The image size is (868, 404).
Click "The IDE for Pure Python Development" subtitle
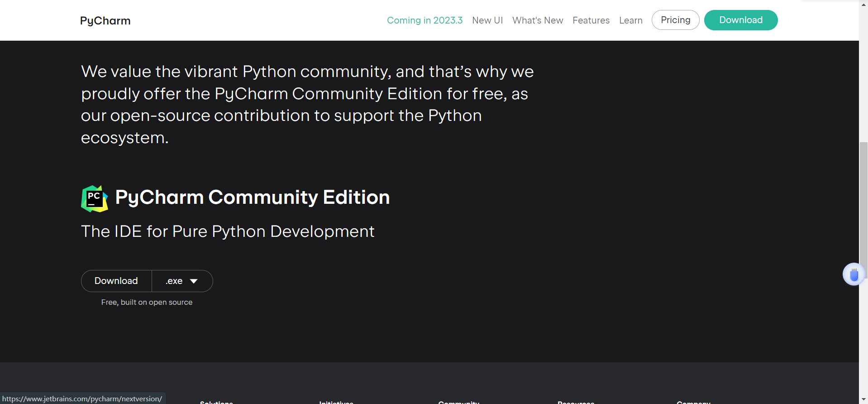228,231
